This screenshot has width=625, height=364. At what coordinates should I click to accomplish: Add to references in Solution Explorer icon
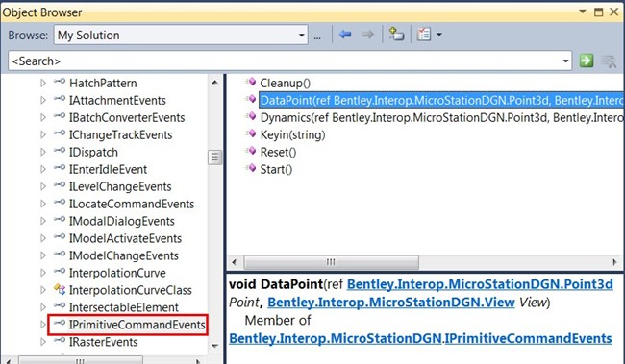396,35
